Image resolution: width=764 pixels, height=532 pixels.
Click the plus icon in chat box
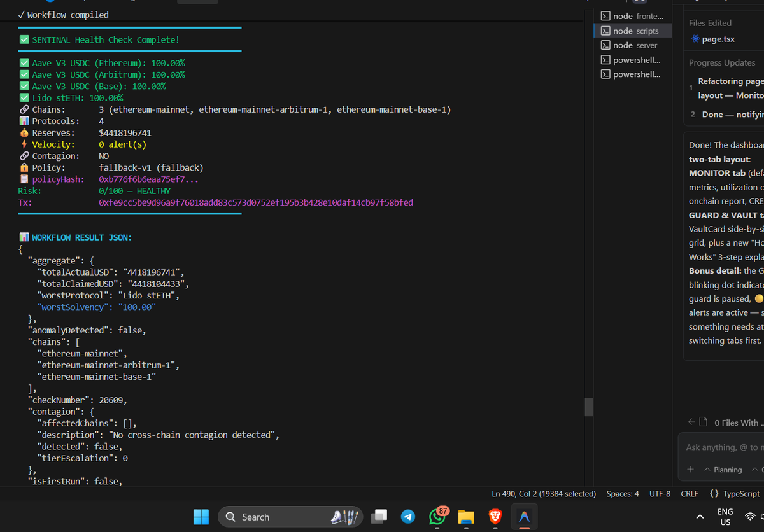(x=690, y=469)
